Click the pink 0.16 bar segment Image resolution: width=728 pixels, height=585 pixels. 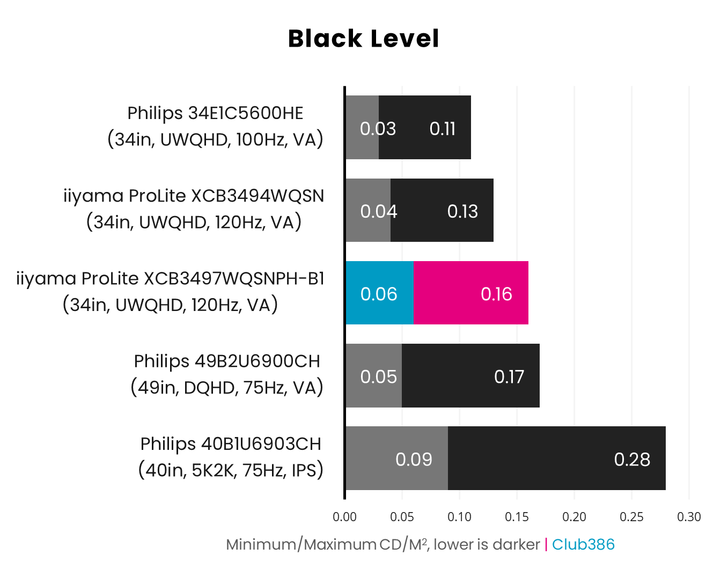[x=471, y=293]
